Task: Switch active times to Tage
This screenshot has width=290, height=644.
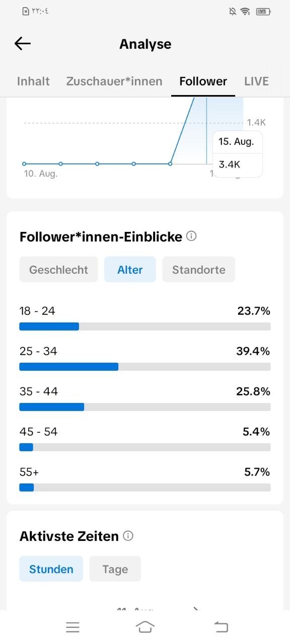Action: [x=115, y=569]
